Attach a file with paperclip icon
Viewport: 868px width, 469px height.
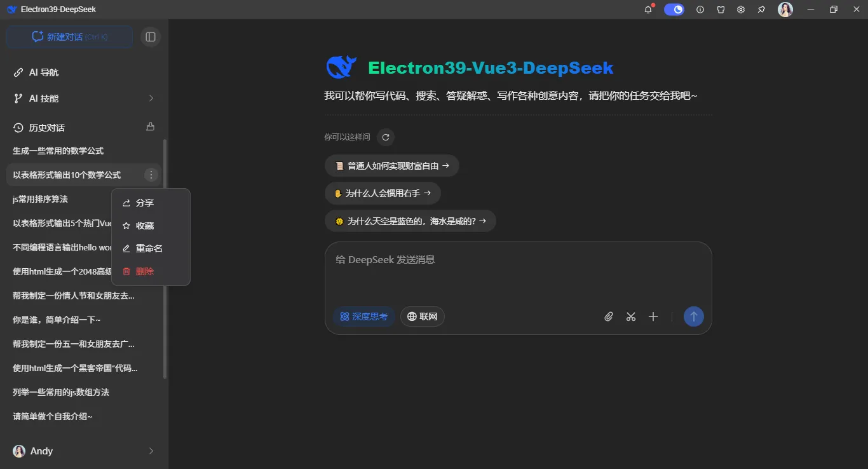[x=608, y=316]
